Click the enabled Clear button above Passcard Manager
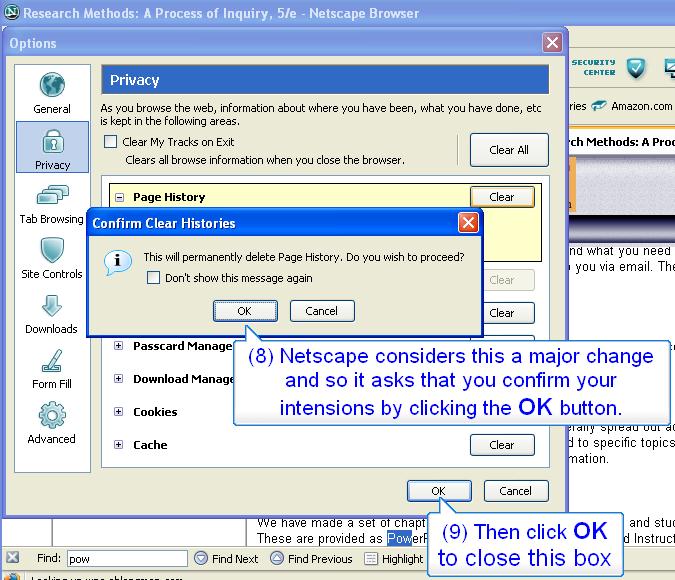This screenshot has height=580, width=675. coord(509,313)
